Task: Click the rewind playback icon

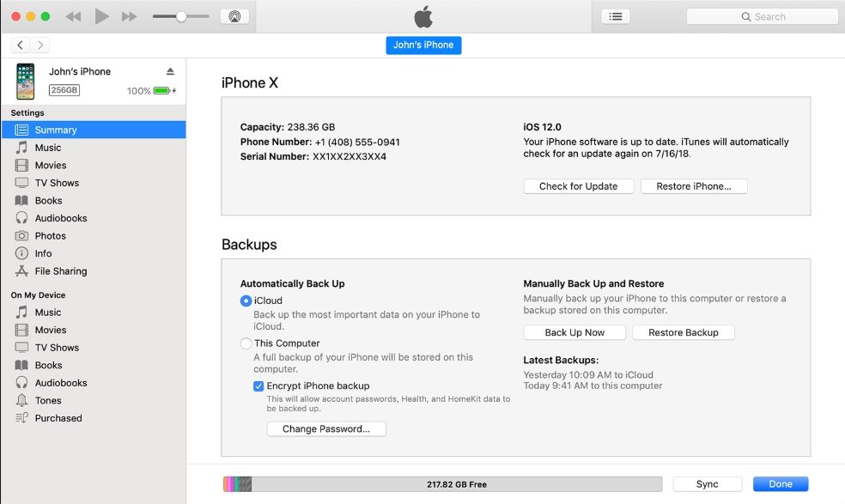Action: [73, 16]
